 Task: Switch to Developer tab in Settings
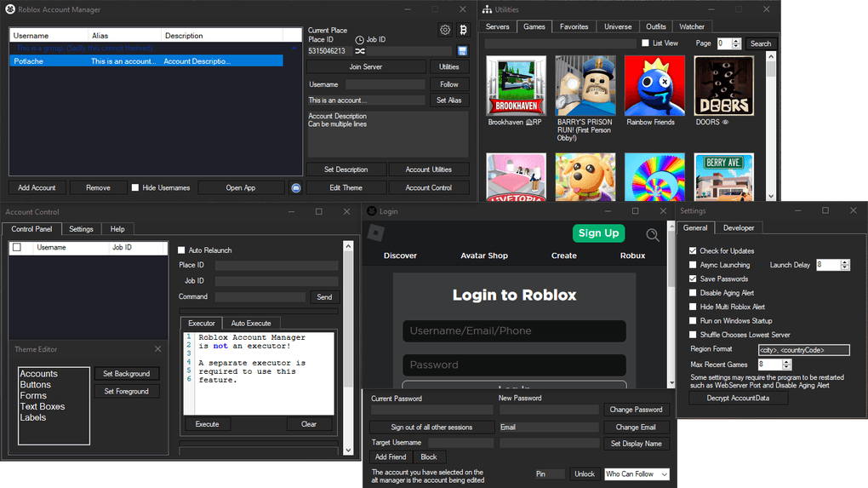click(x=739, y=228)
